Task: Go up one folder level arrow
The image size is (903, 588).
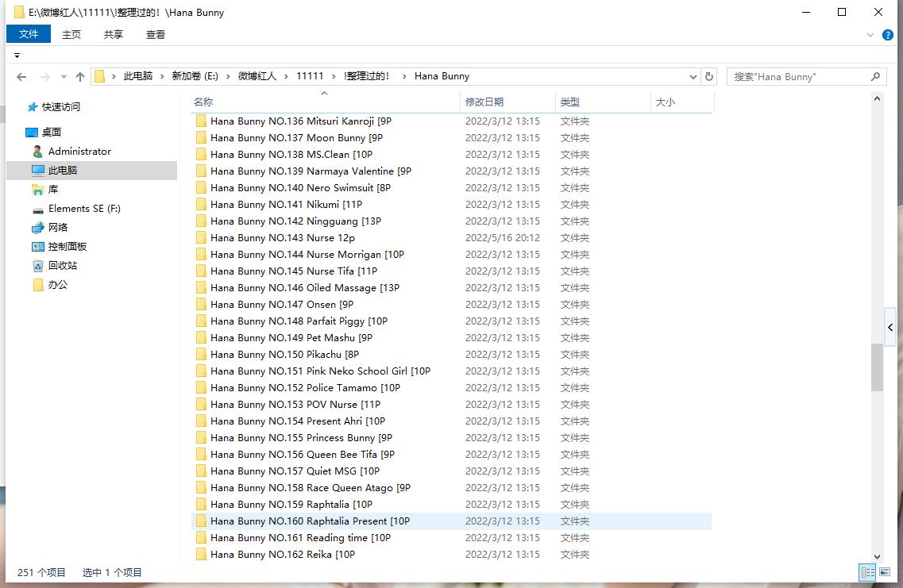Action: [x=80, y=76]
